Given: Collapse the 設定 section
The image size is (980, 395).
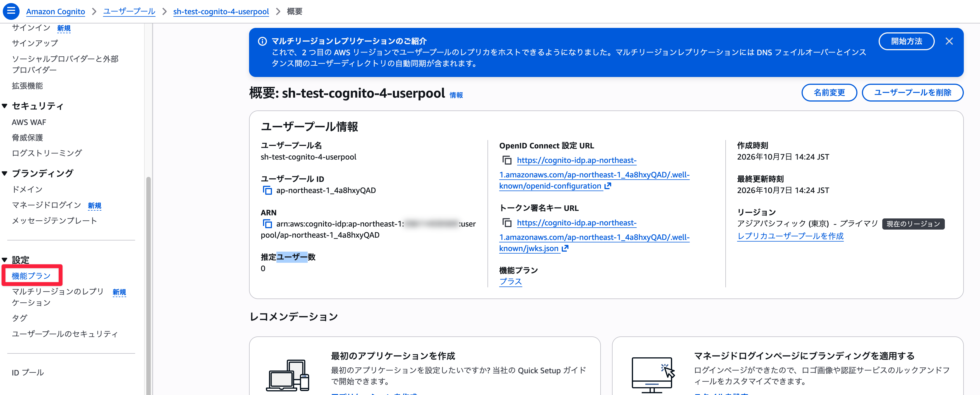Looking at the screenshot, I should (4, 260).
